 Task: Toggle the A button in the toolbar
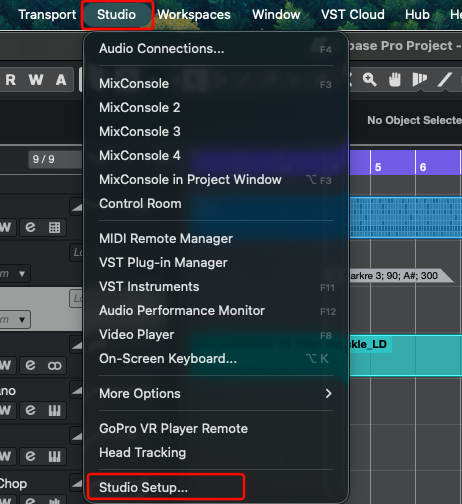click(x=61, y=80)
